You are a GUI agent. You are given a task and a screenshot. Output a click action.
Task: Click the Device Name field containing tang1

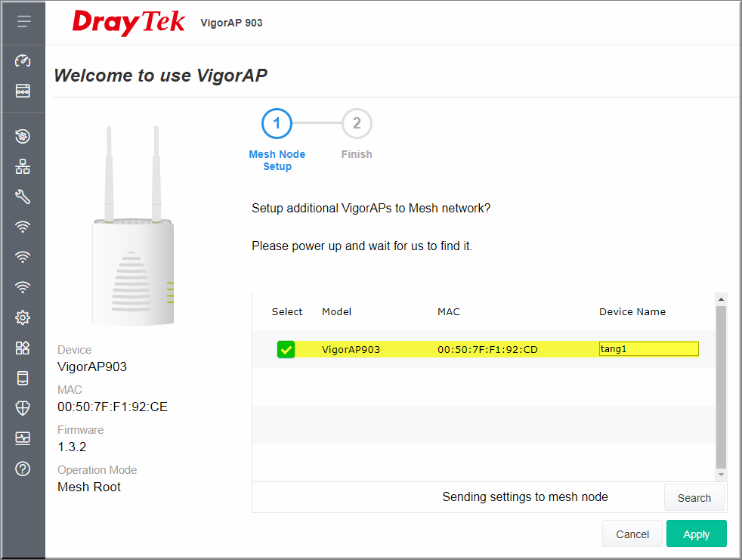coord(649,349)
